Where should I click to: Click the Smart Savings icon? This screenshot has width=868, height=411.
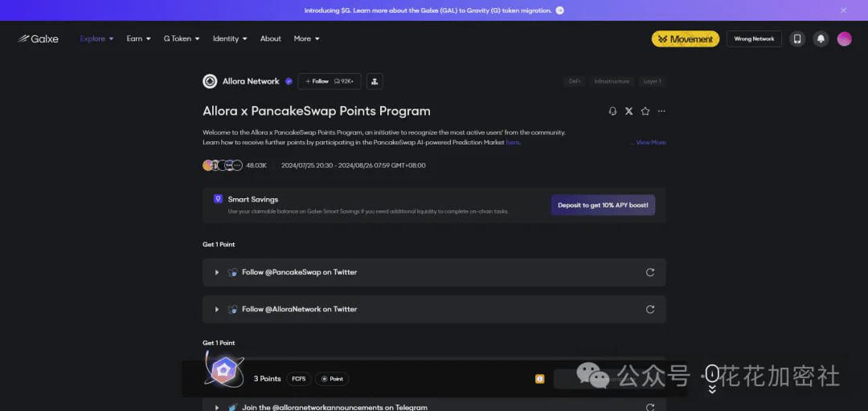pos(218,198)
